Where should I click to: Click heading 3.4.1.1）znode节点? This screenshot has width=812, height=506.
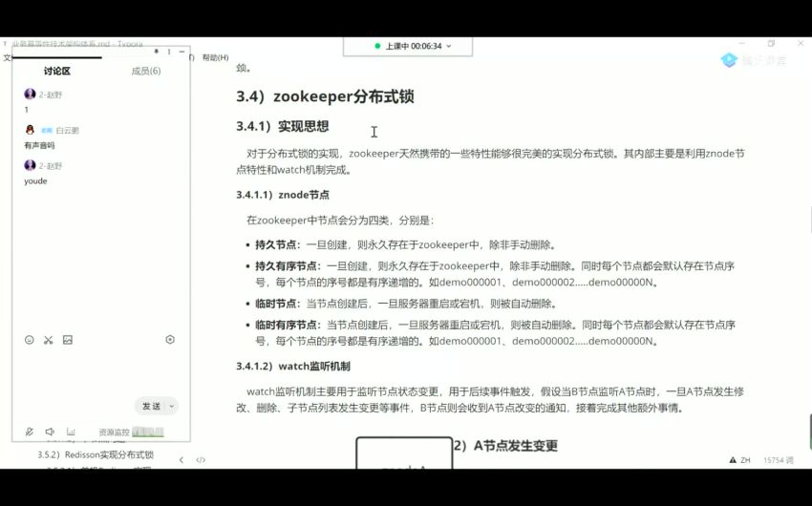tap(283, 195)
